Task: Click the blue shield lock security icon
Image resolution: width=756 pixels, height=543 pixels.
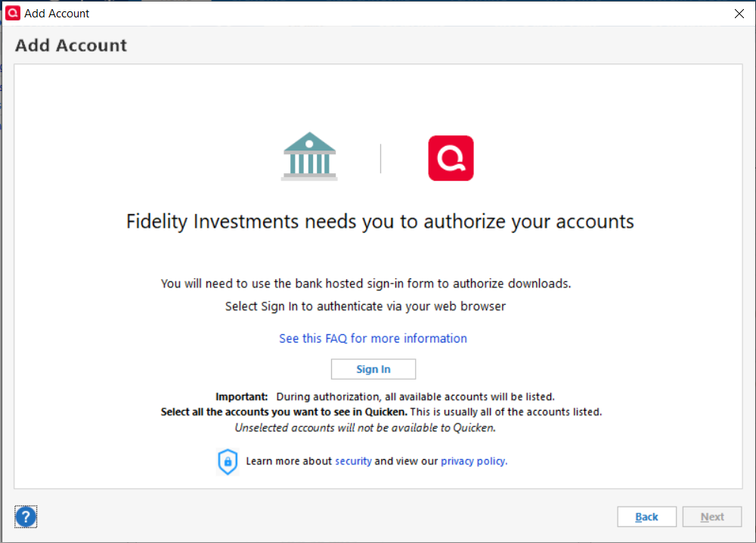Action: (x=228, y=461)
